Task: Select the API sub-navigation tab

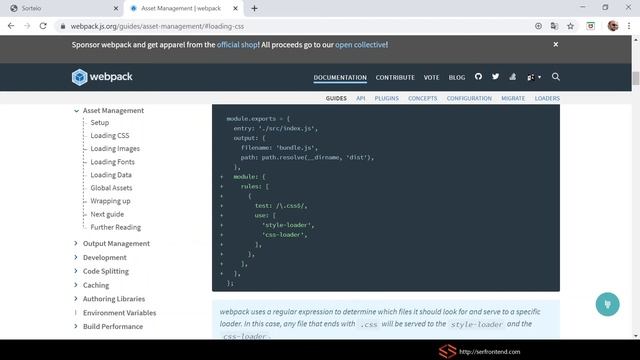Action: click(x=360, y=98)
